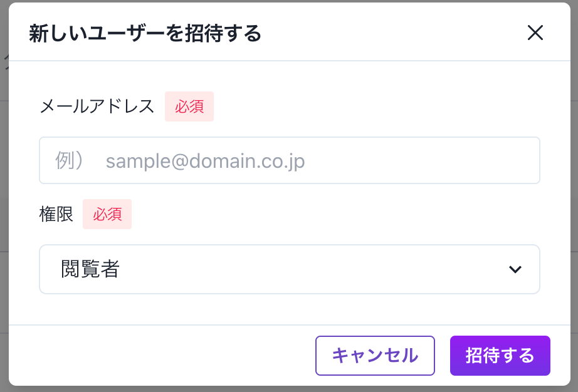Viewport: 578px width, 392px height.
Task: Click the 例) prefix in the email field
Action: (70, 160)
